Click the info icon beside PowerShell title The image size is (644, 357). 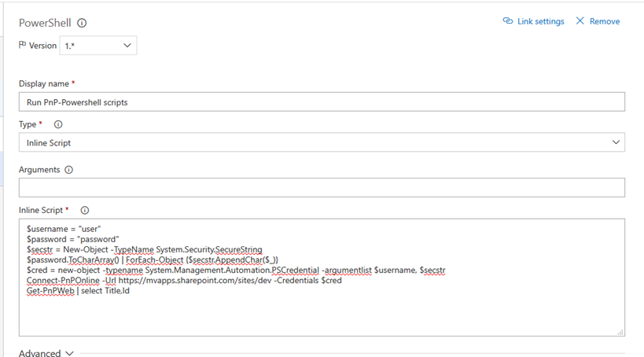[x=82, y=23]
